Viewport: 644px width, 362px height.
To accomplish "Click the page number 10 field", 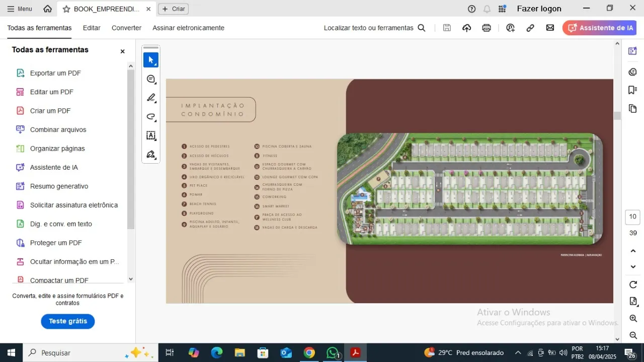I will (x=633, y=217).
